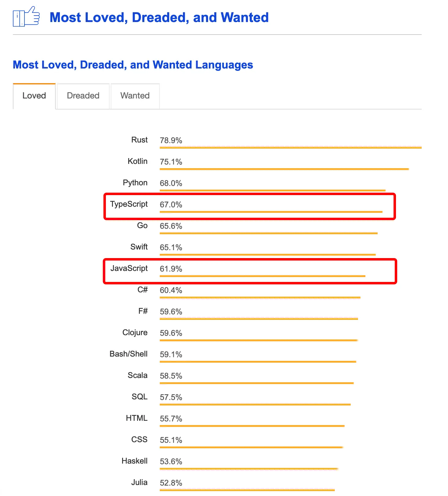The image size is (448, 496).
Task: Click the Swift language label
Action: tap(139, 247)
